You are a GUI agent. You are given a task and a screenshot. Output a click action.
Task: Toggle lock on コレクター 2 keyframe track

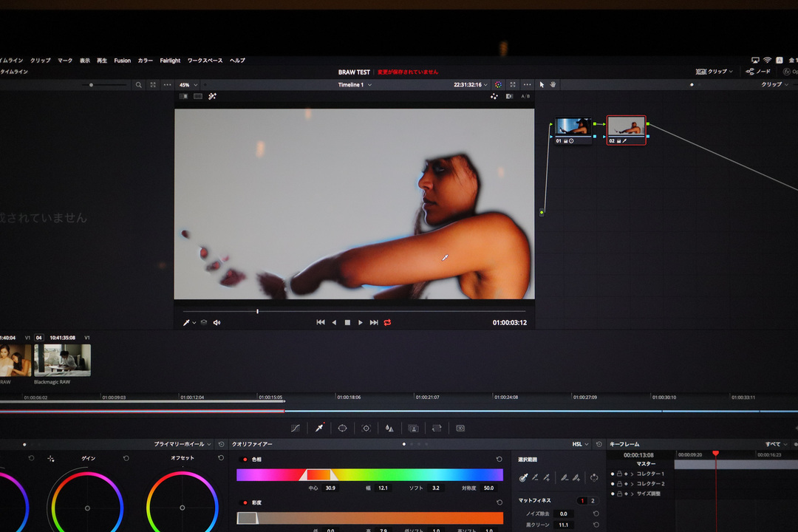coord(619,484)
